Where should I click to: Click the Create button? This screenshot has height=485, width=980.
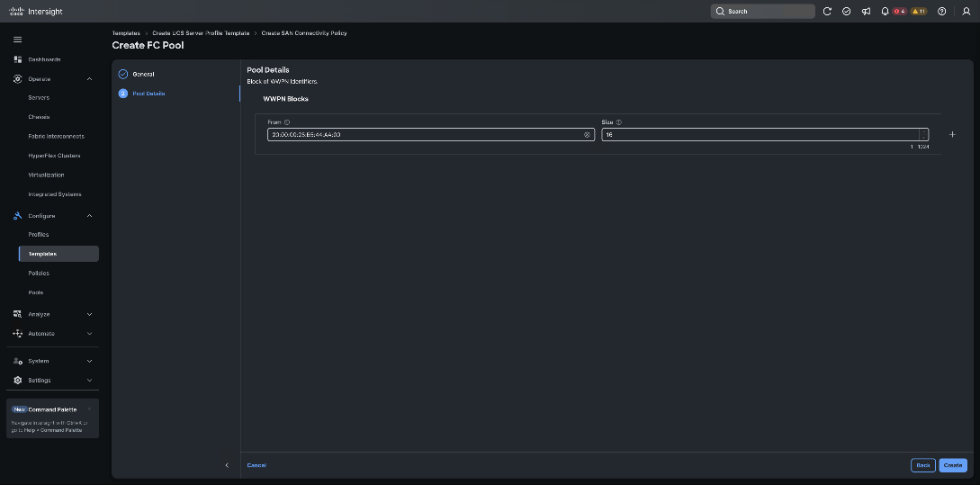(952, 465)
